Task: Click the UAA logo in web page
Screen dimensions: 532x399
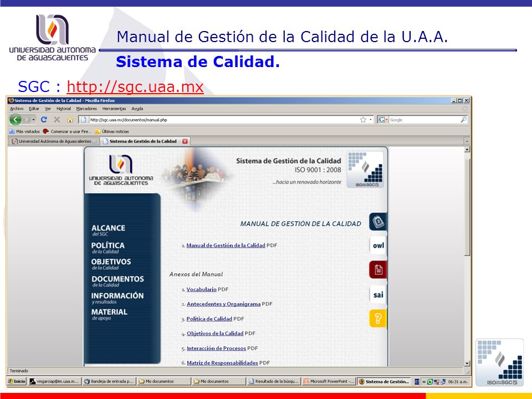Action: (x=121, y=170)
